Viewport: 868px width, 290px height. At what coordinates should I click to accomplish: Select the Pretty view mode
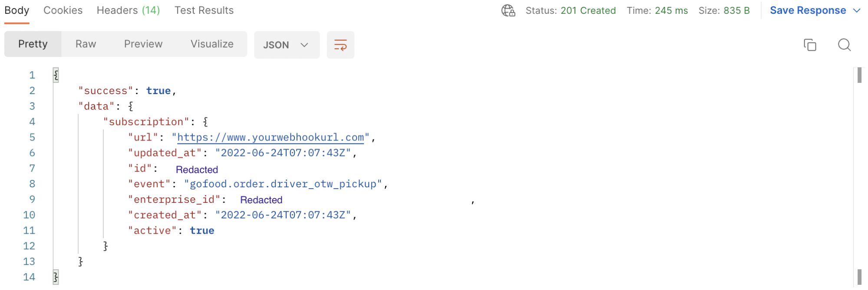click(x=33, y=44)
